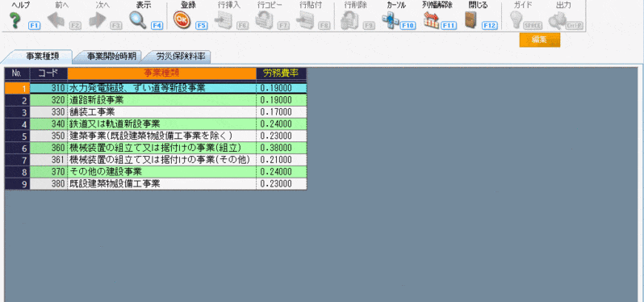Select rate 0.23000 in row 380
644x302 pixels.
(282, 183)
